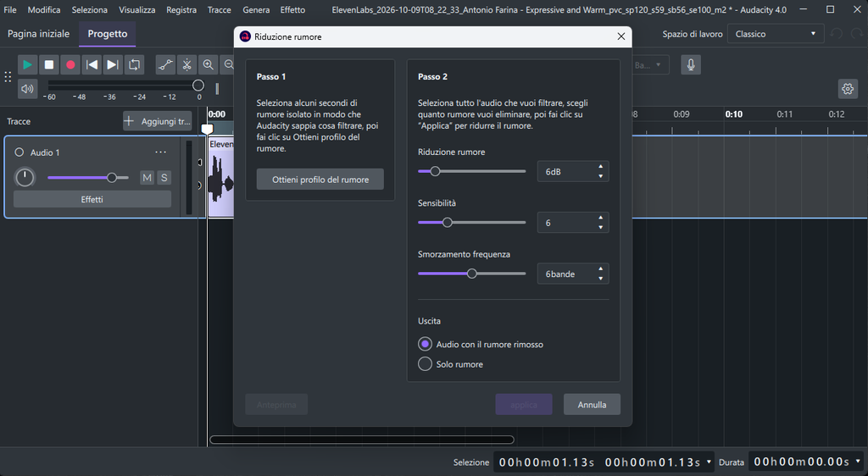The height and width of the screenshot is (476, 868).
Task: Stop playback with the Stop button
Action: click(x=48, y=64)
